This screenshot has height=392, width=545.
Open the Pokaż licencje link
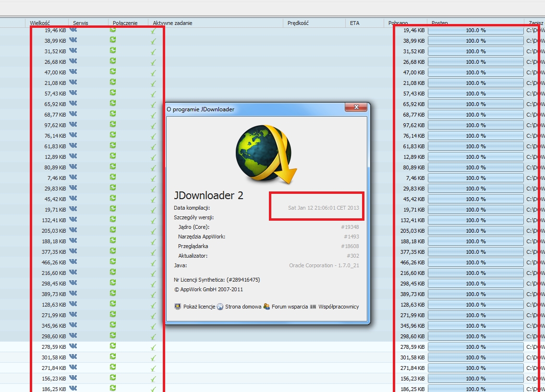195,307
